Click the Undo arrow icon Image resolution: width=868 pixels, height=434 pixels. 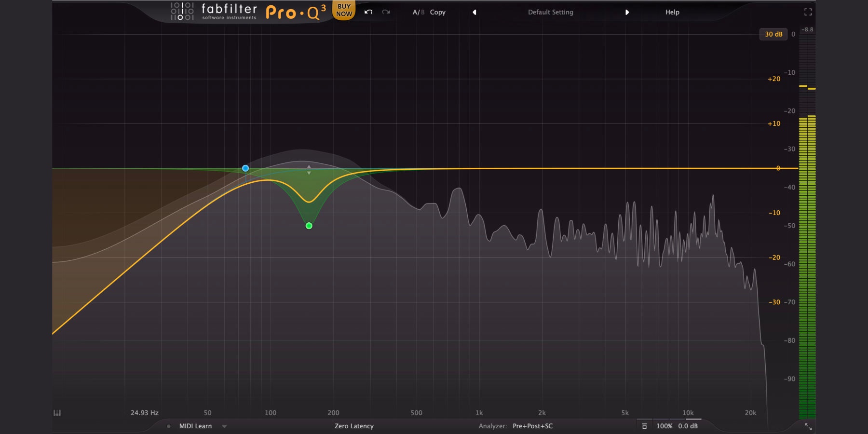click(367, 12)
